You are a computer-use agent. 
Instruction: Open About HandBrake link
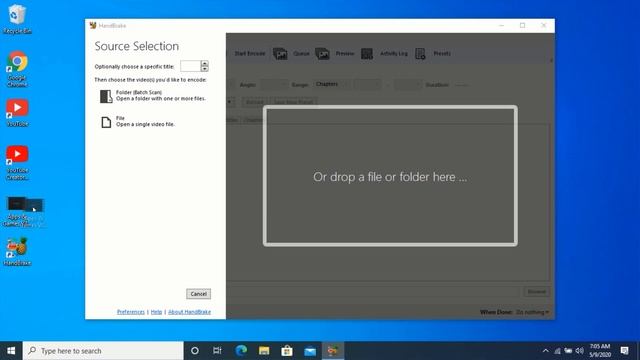[189, 312]
